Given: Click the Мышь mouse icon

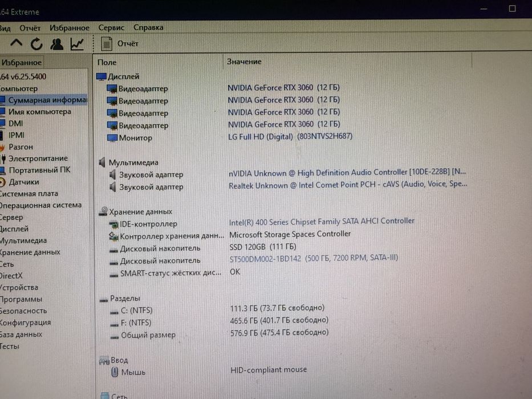Looking at the screenshot, I should (x=115, y=372).
